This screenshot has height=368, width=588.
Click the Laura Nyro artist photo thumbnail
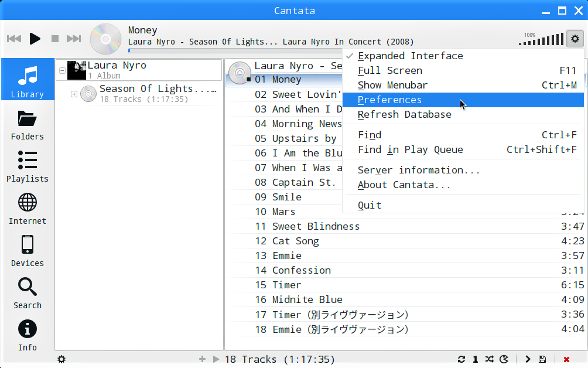pos(77,70)
